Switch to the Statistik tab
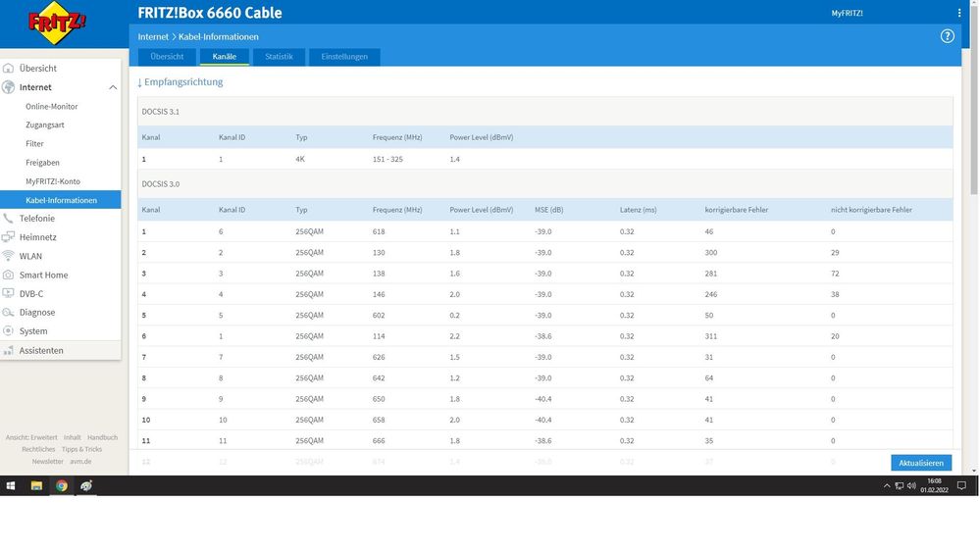This screenshot has height=551, width=980. click(x=279, y=57)
